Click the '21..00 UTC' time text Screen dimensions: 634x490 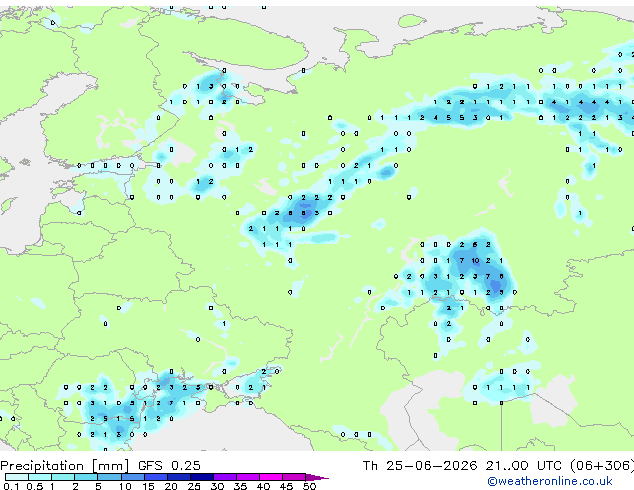tap(523, 466)
